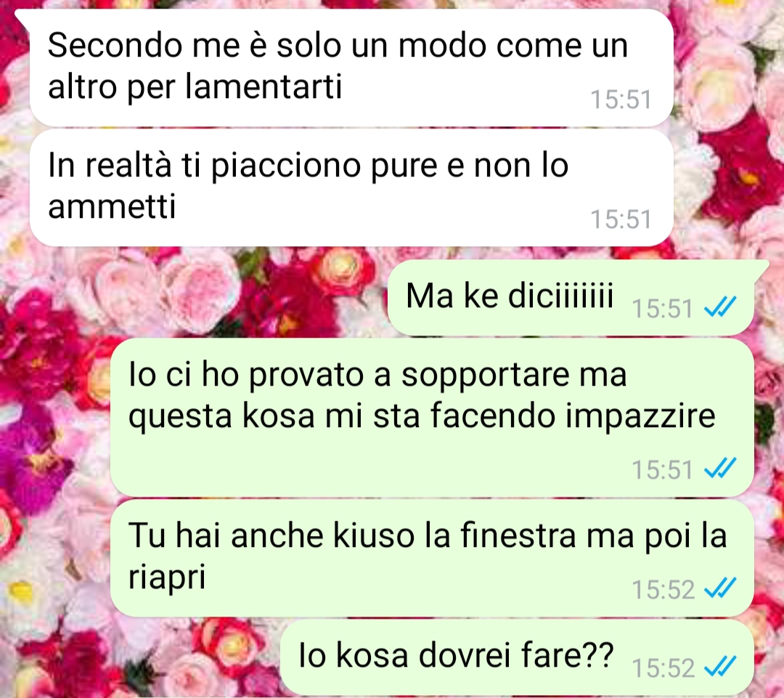Tap the 'Io ci ho provato a sopportare' bubble
The height and width of the screenshot is (698, 784).
tap(432, 418)
